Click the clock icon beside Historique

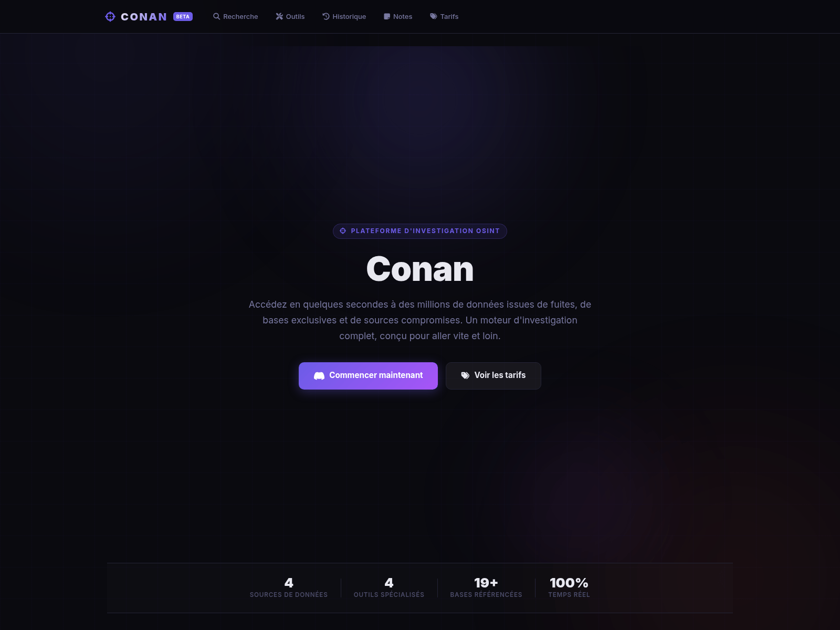[x=325, y=17]
